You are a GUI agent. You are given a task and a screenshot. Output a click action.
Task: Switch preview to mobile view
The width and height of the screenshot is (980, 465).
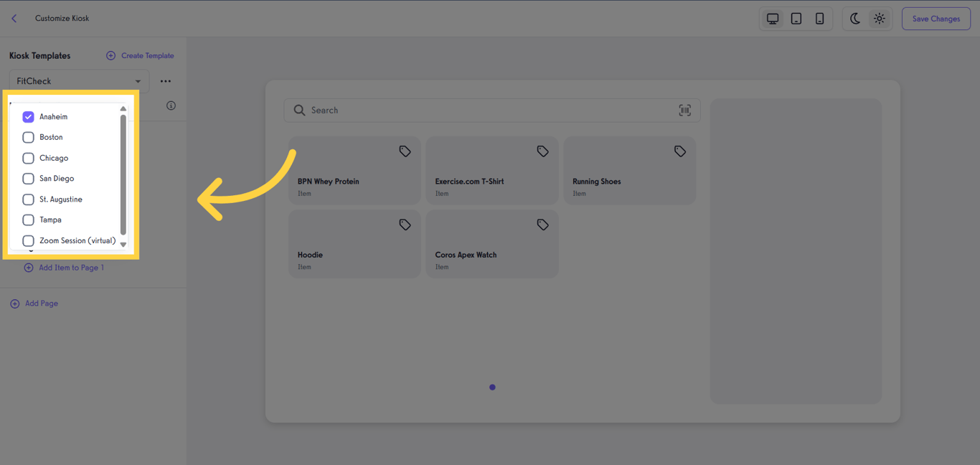819,18
